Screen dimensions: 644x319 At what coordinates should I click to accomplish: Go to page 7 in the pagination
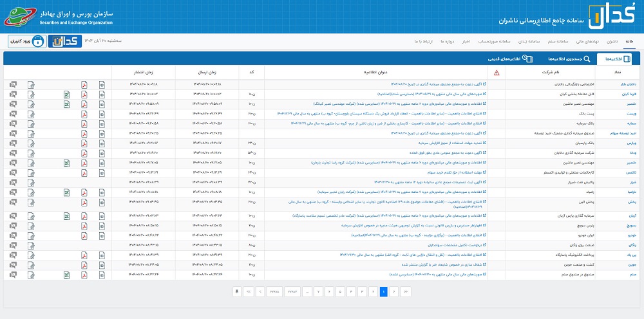[x=318, y=291]
